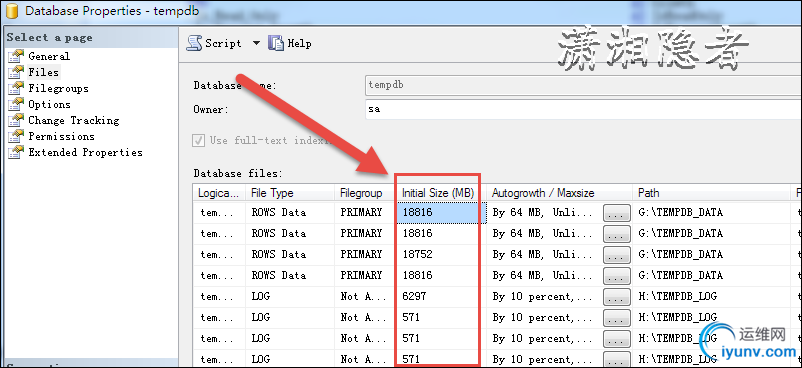Screen dimensions: 802x368
Task: Click H:\TEMPDB_LOG path in 6297 row
Action: pos(678,296)
